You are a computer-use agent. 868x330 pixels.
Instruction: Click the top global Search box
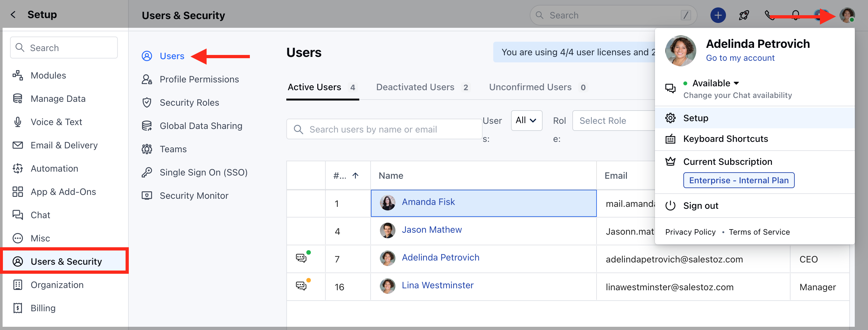[x=613, y=15]
